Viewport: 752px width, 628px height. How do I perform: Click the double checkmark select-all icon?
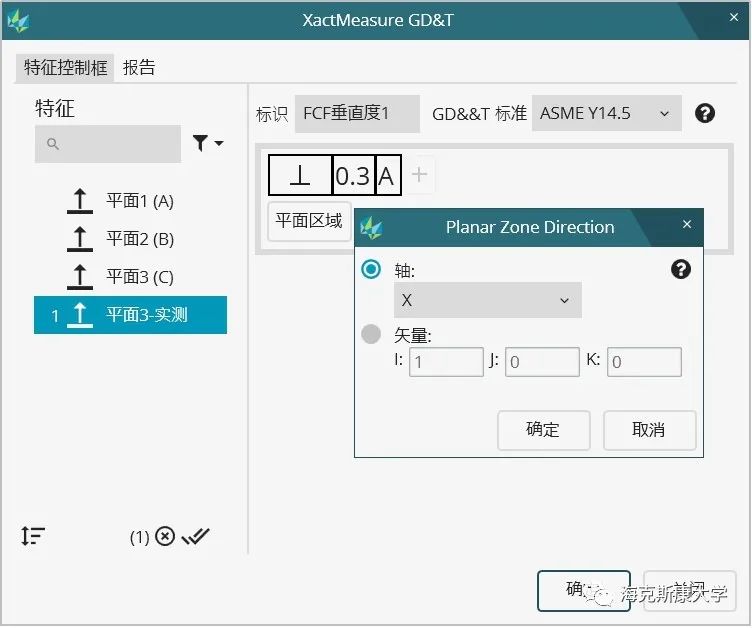click(x=196, y=536)
